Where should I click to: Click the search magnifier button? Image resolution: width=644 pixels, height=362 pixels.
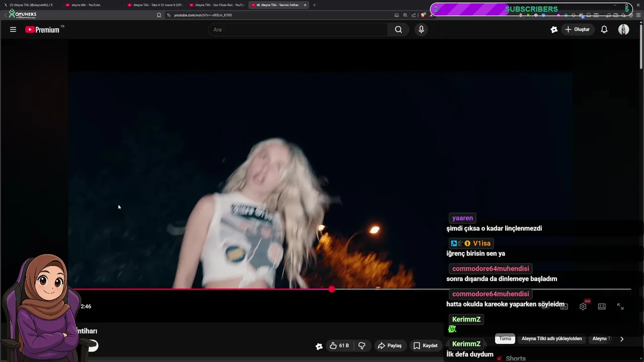398,30
